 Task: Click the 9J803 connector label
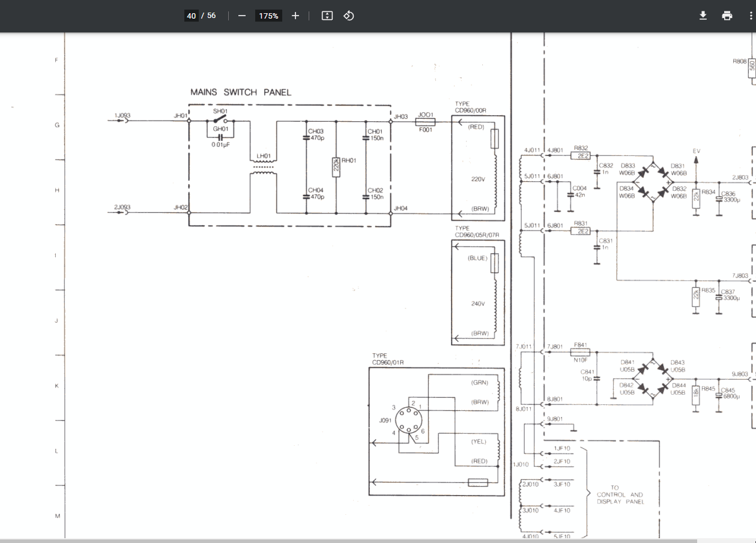[x=740, y=374]
